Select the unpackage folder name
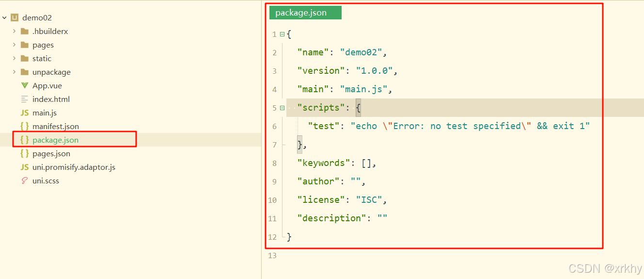This screenshot has height=279, width=644. 51,72
